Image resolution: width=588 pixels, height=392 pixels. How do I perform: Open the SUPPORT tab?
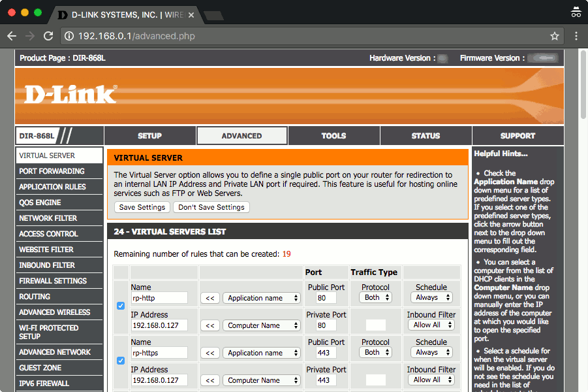click(x=518, y=135)
